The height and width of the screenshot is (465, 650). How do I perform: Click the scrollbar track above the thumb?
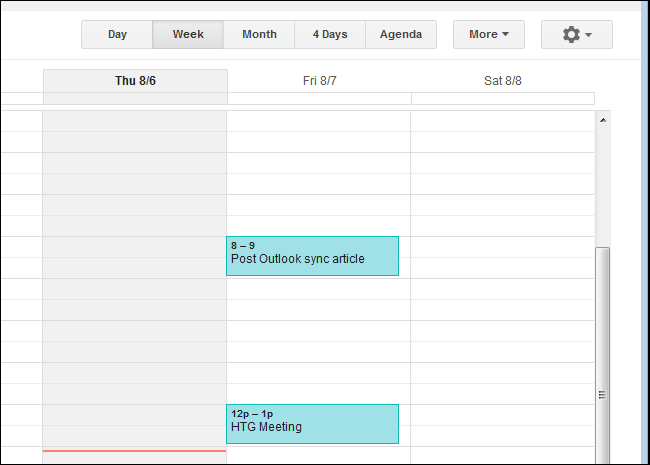(x=603, y=185)
